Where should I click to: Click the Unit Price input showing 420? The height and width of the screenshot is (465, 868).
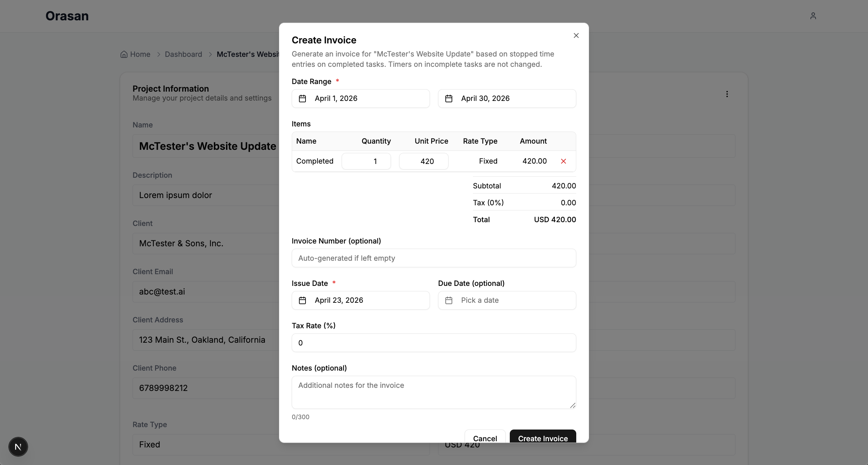(424, 161)
